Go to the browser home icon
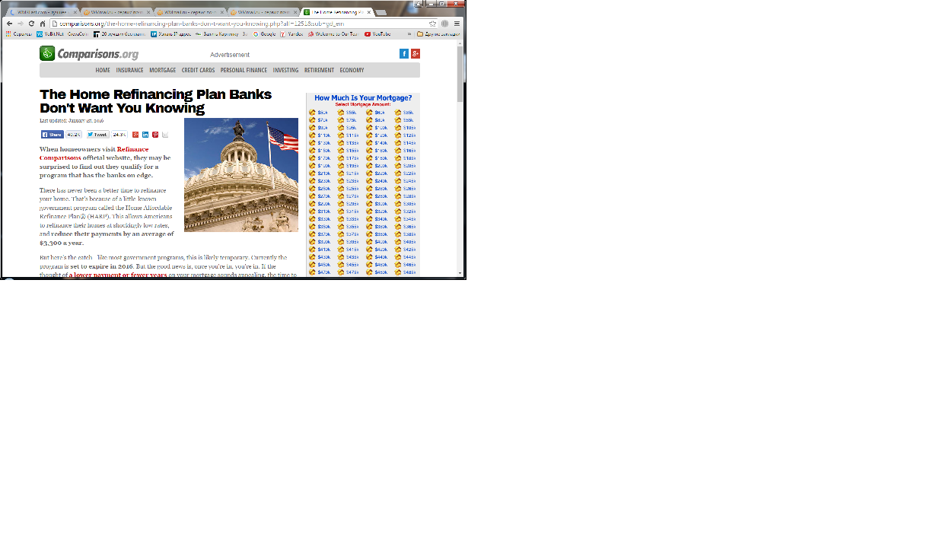The height and width of the screenshot is (560, 933). pyautogui.click(x=43, y=24)
